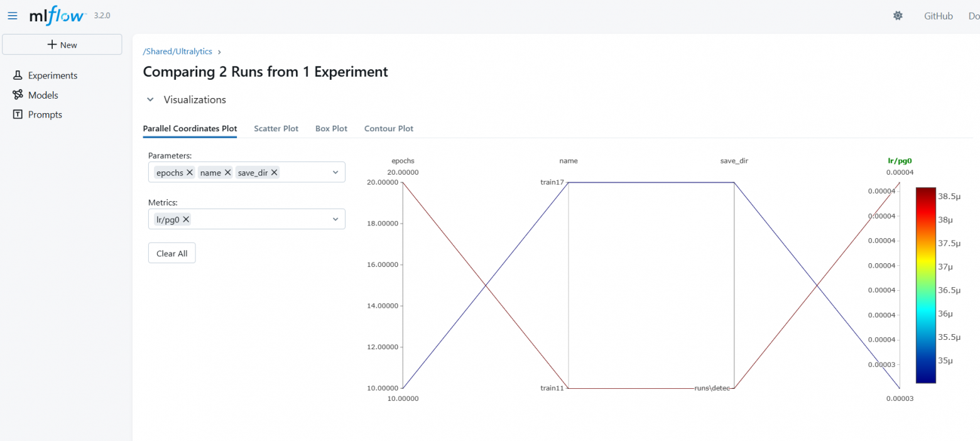This screenshot has width=980, height=441.
Task: Remove the name parameter tag
Action: pos(228,172)
